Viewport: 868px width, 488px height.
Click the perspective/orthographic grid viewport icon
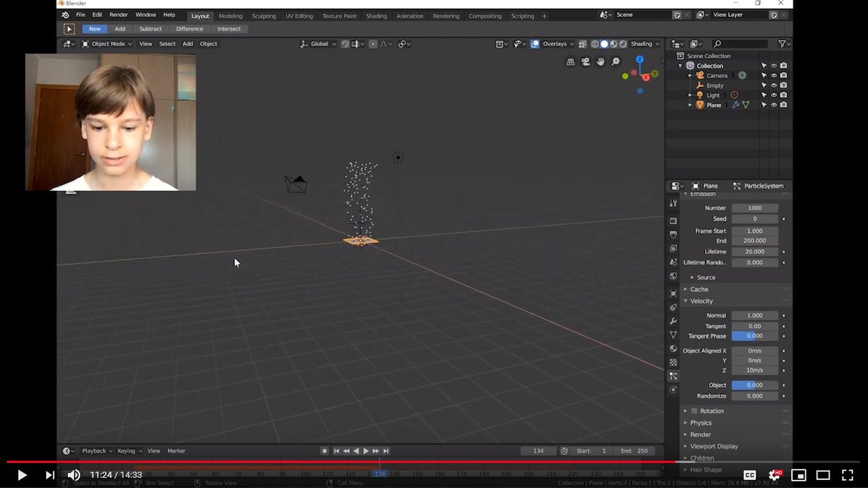pos(571,62)
